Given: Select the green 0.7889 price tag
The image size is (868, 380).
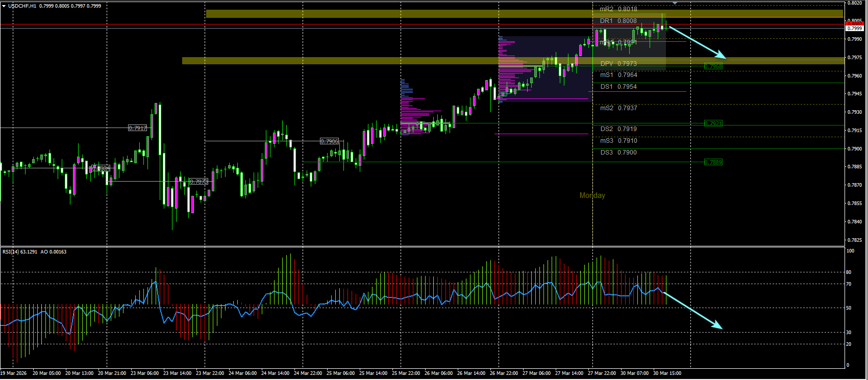Looking at the screenshot, I should [x=713, y=162].
